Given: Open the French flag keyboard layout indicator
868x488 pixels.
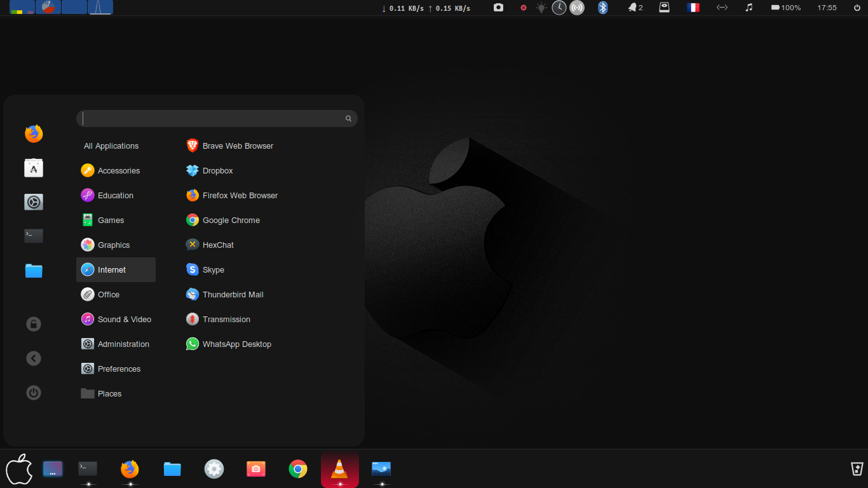Looking at the screenshot, I should [693, 8].
